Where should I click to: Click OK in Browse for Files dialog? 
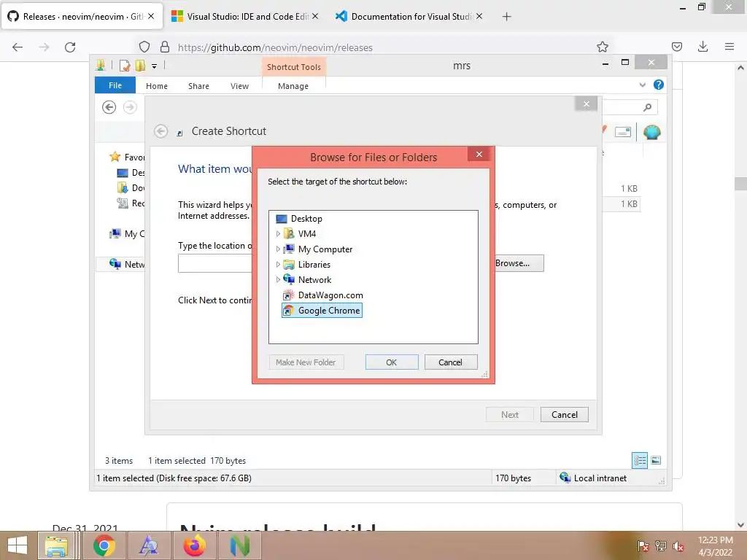point(392,362)
